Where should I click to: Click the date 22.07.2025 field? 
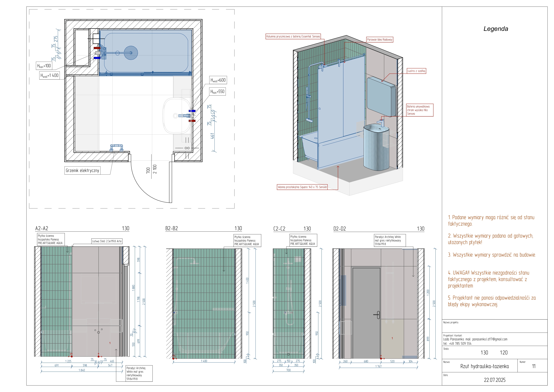coord(494,380)
